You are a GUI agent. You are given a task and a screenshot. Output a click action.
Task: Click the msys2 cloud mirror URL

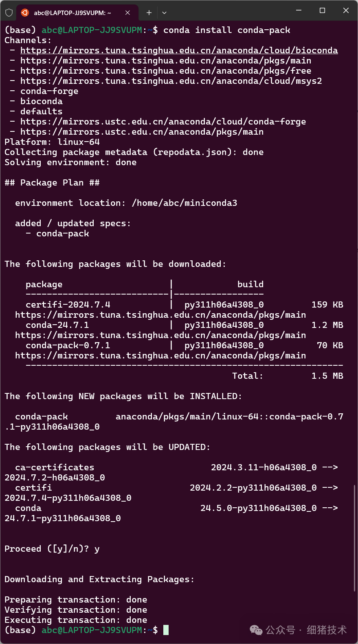point(170,81)
